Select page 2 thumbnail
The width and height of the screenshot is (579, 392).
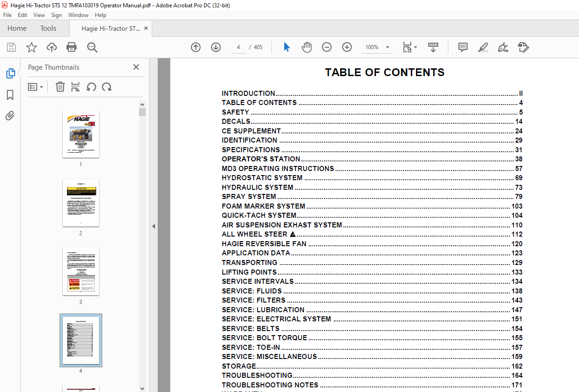click(x=81, y=203)
